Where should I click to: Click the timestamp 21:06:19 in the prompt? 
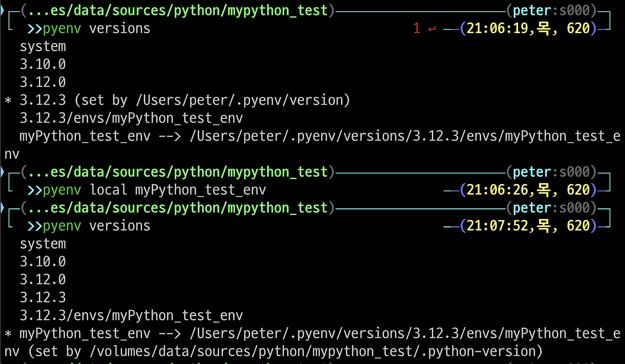click(x=498, y=29)
